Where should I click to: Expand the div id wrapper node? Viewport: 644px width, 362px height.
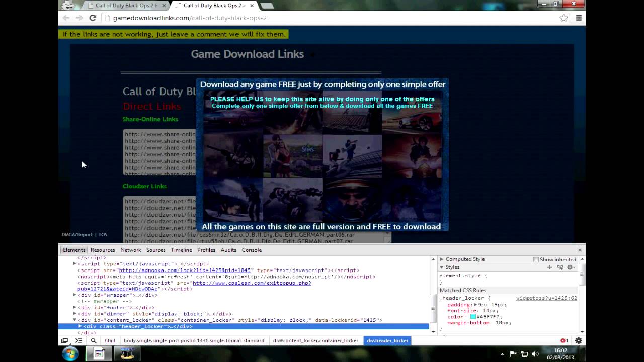(75, 295)
